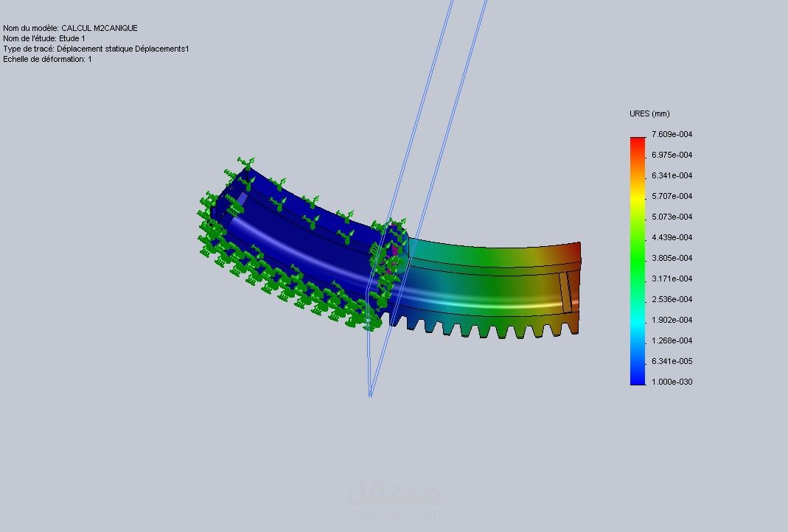The height and width of the screenshot is (532, 788).
Task: Select legend value 6.975e-004
Action: [x=672, y=155]
